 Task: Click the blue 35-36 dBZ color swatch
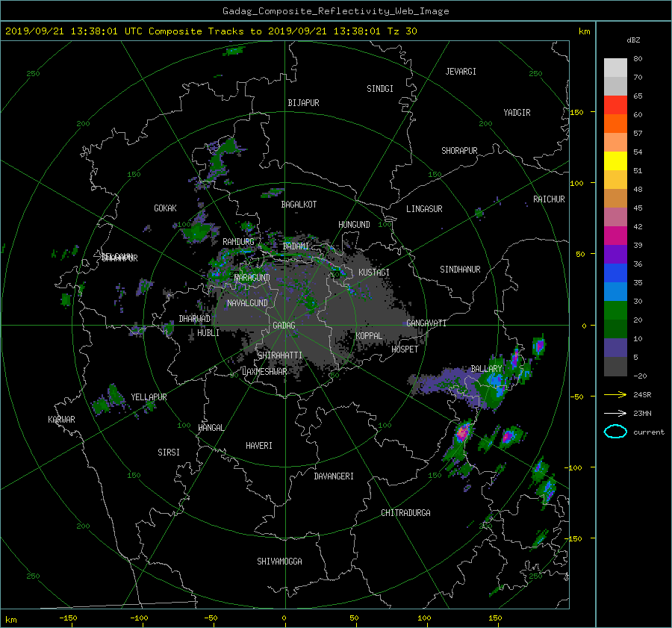(615, 273)
